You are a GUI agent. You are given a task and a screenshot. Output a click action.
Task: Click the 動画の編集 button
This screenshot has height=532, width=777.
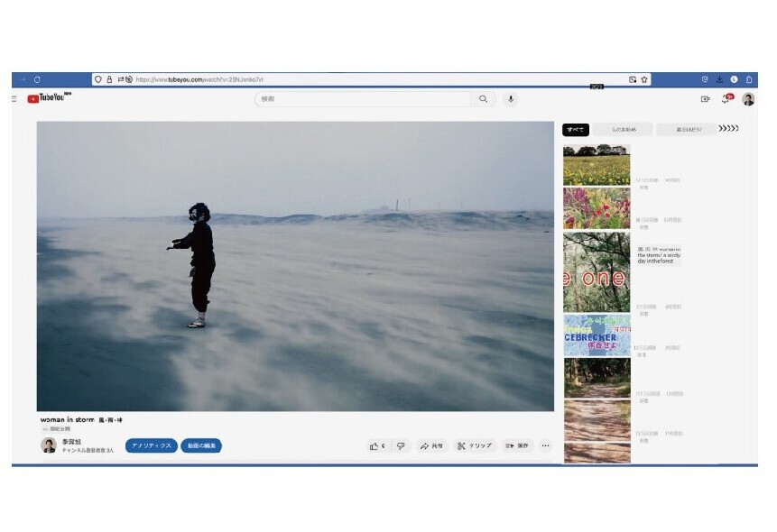click(201, 445)
